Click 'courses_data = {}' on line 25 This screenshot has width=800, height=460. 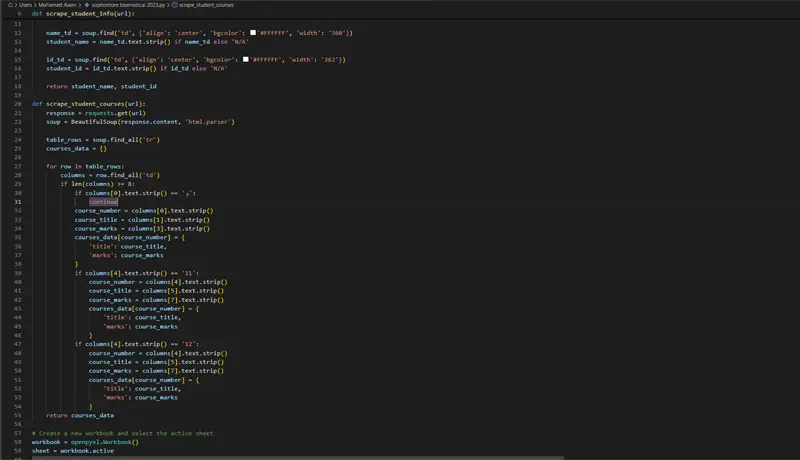pos(77,149)
